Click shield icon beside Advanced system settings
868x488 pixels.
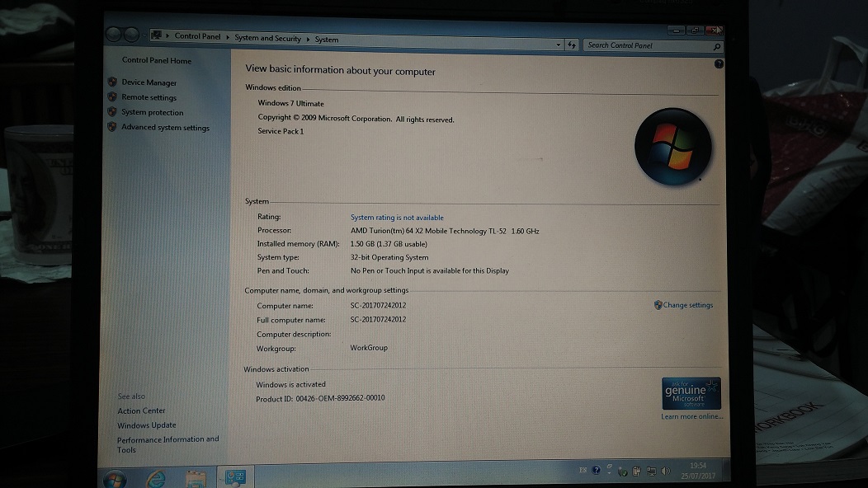(x=112, y=127)
